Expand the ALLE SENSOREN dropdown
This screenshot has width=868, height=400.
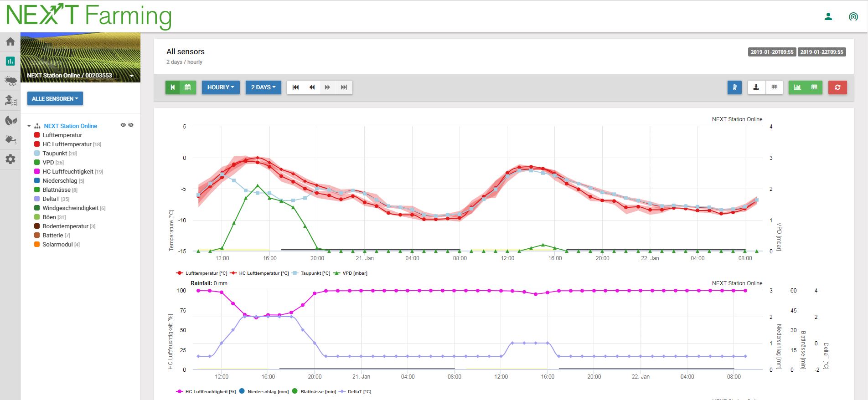point(55,99)
